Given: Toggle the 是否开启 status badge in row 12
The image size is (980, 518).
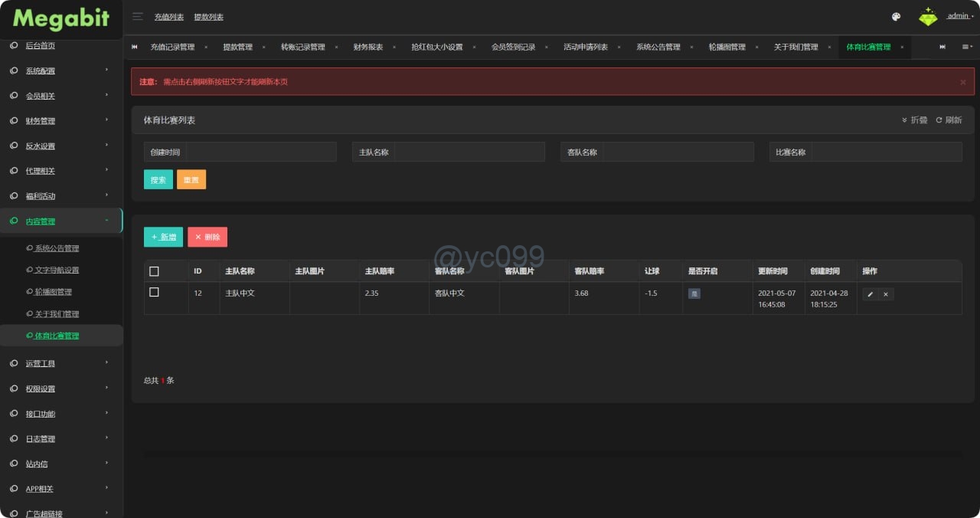Looking at the screenshot, I should tap(694, 293).
